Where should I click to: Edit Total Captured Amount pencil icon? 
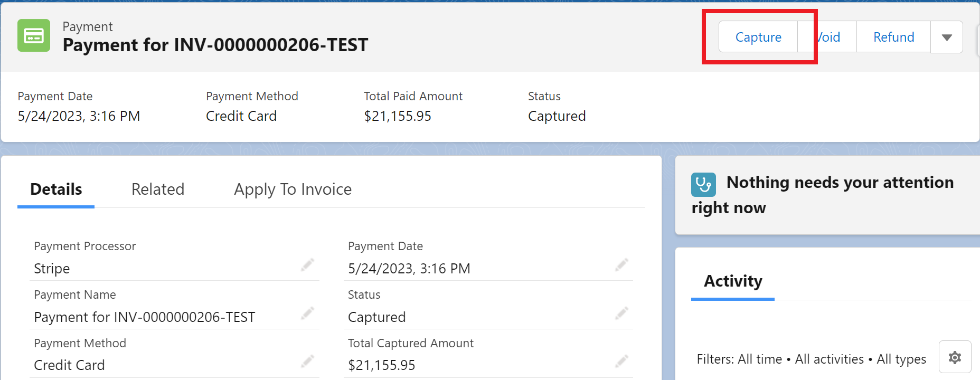(621, 362)
